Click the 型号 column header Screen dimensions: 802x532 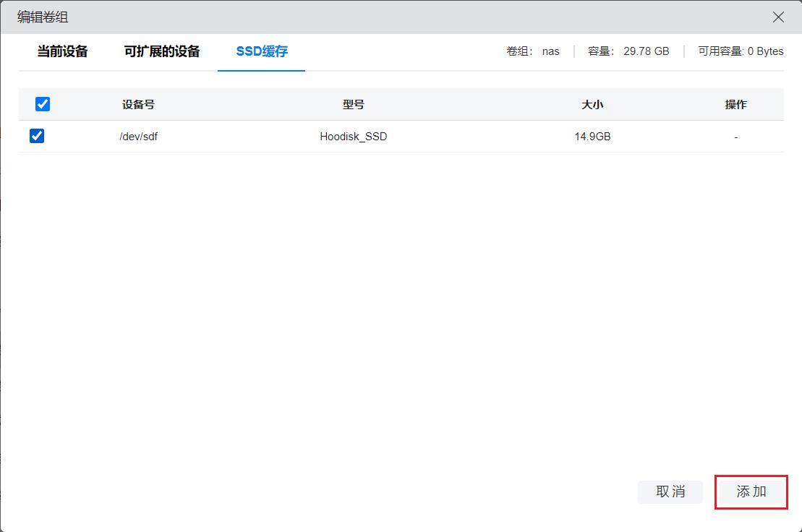353,104
